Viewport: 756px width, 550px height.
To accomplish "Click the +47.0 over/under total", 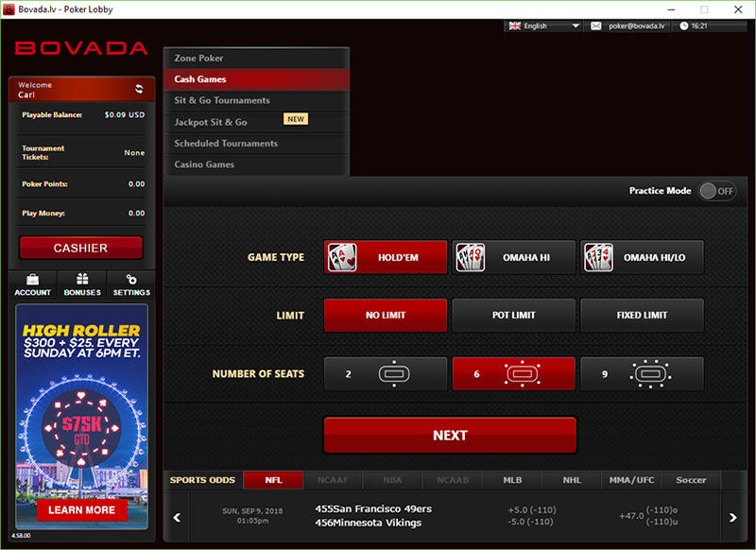I will click(x=631, y=516).
